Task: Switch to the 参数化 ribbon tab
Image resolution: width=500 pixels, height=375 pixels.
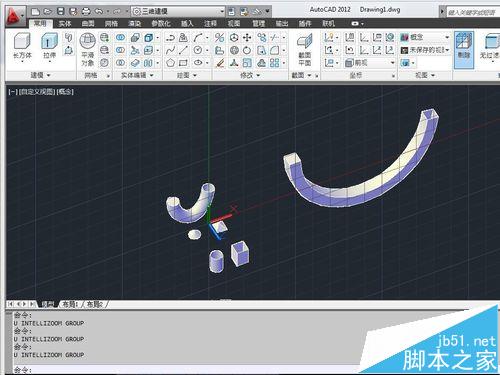Action: [161, 23]
